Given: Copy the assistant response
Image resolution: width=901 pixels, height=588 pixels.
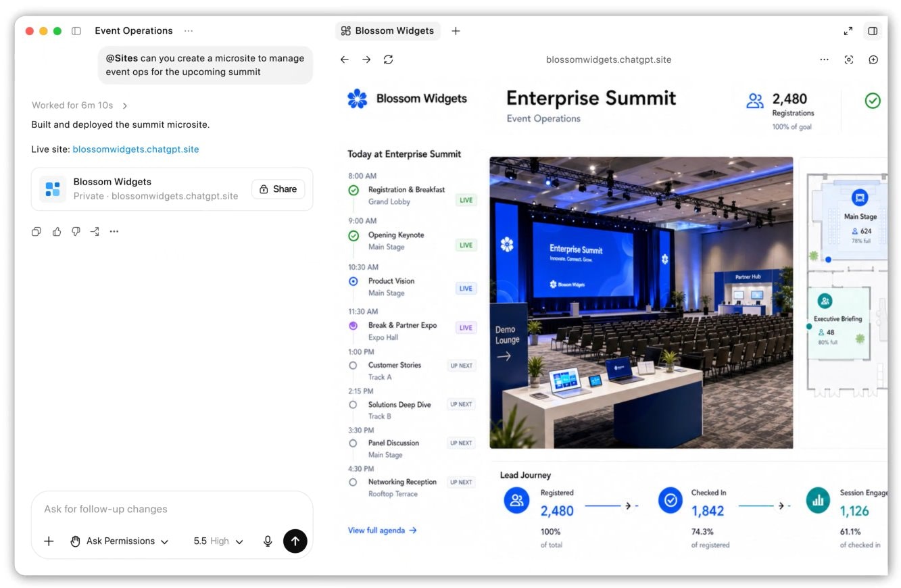Looking at the screenshot, I should click(36, 232).
